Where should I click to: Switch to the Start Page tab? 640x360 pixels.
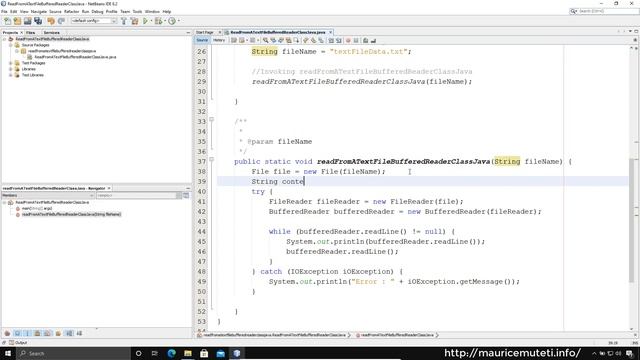click(205, 32)
